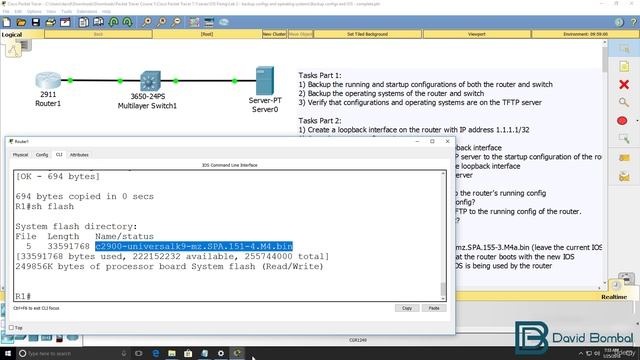Viewport: 640px width, 360px height.
Task: Open the Options menu
Action: point(34,11)
